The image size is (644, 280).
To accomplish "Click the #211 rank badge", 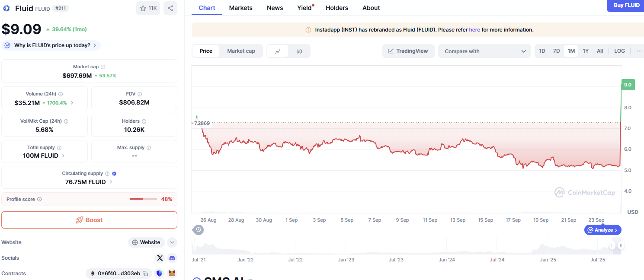I will point(61,8).
